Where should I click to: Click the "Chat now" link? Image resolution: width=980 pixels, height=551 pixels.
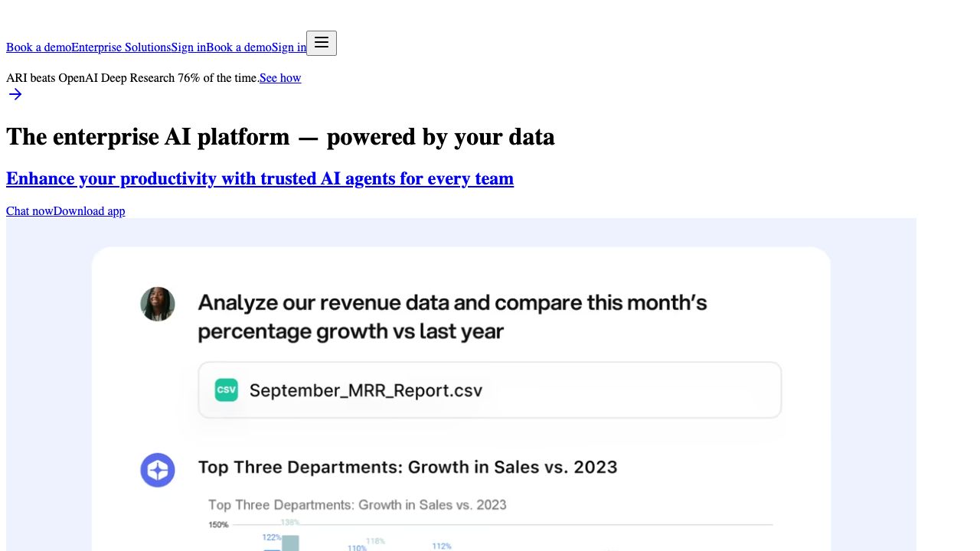click(x=30, y=211)
